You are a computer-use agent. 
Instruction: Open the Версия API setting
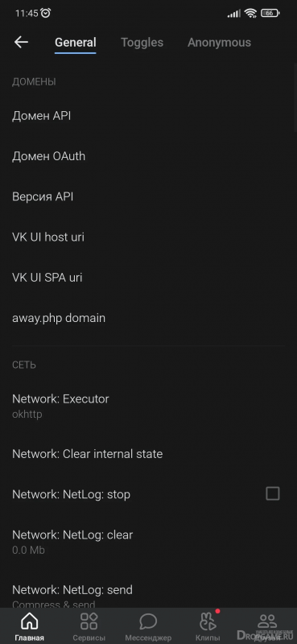pos(148,196)
